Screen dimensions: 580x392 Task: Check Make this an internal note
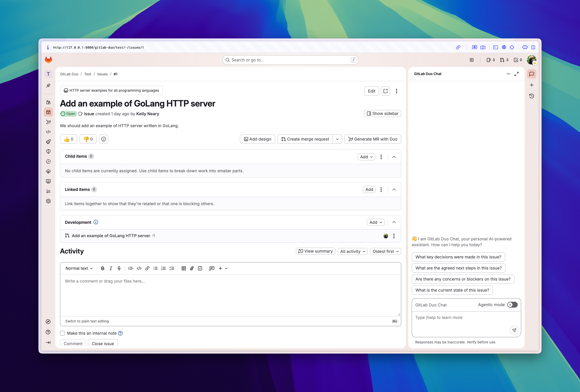[63, 333]
